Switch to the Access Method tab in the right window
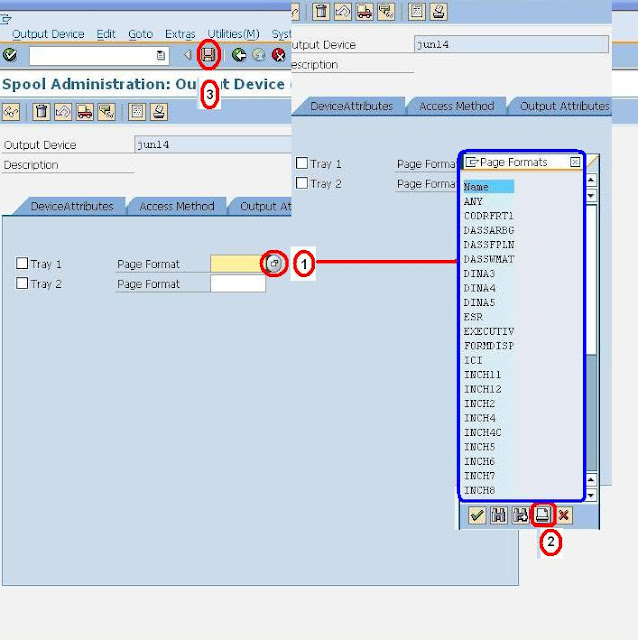 [x=456, y=106]
